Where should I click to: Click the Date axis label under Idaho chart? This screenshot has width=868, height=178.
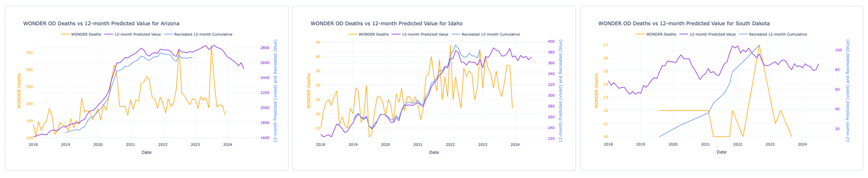click(434, 152)
